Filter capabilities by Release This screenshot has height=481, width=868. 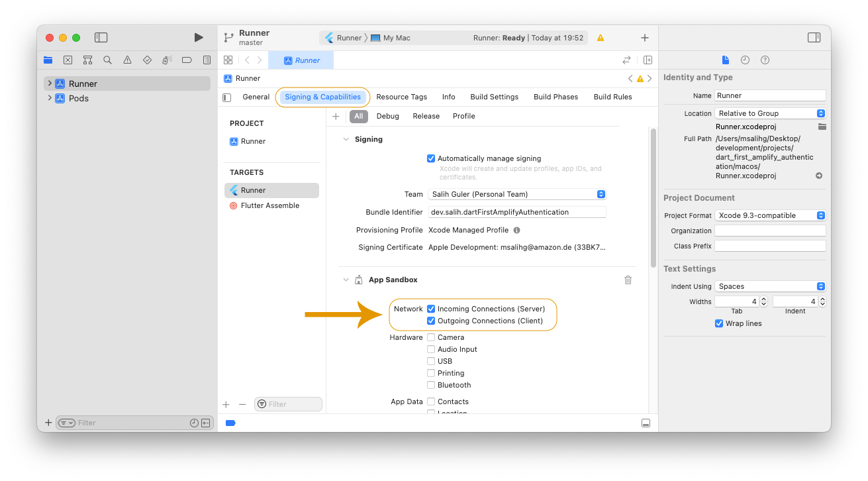pyautogui.click(x=426, y=116)
